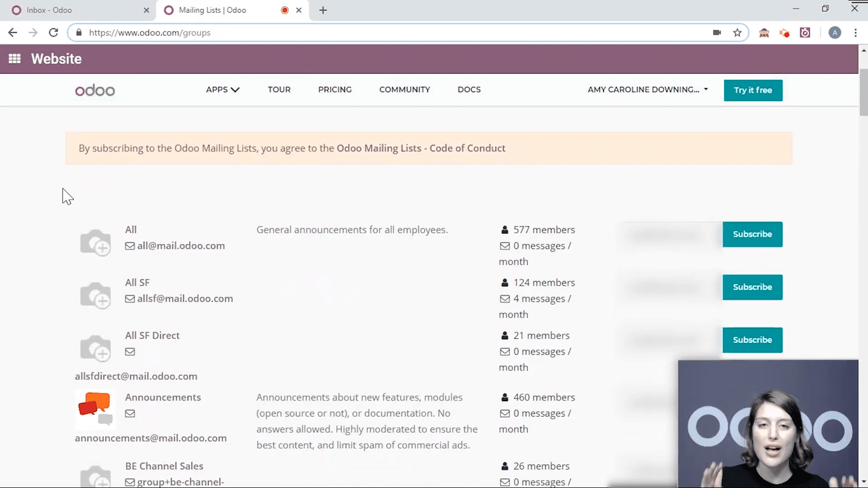Go back using the browser back arrow
Viewport: 868px width, 488px height.
pyautogui.click(x=13, y=33)
